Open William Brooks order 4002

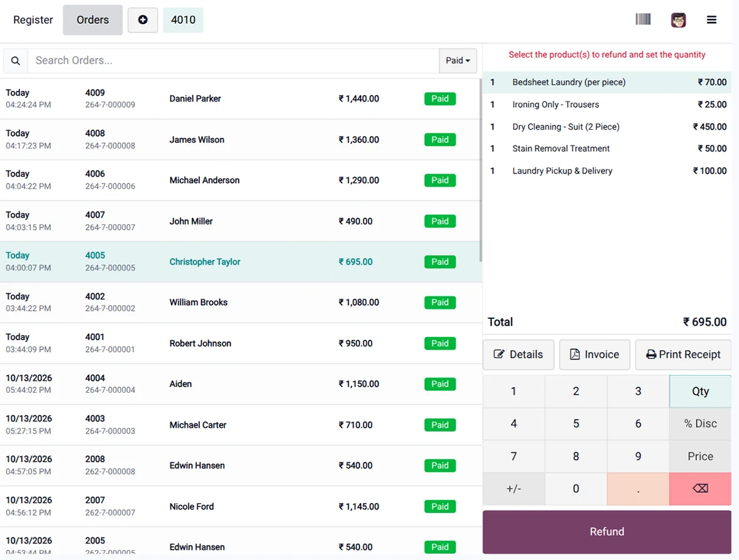(240, 303)
